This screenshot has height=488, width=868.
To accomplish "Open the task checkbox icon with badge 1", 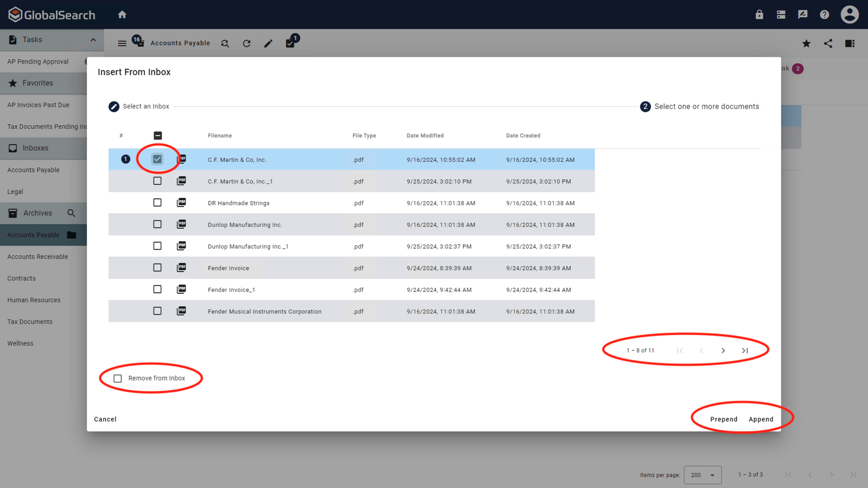I will click(292, 42).
